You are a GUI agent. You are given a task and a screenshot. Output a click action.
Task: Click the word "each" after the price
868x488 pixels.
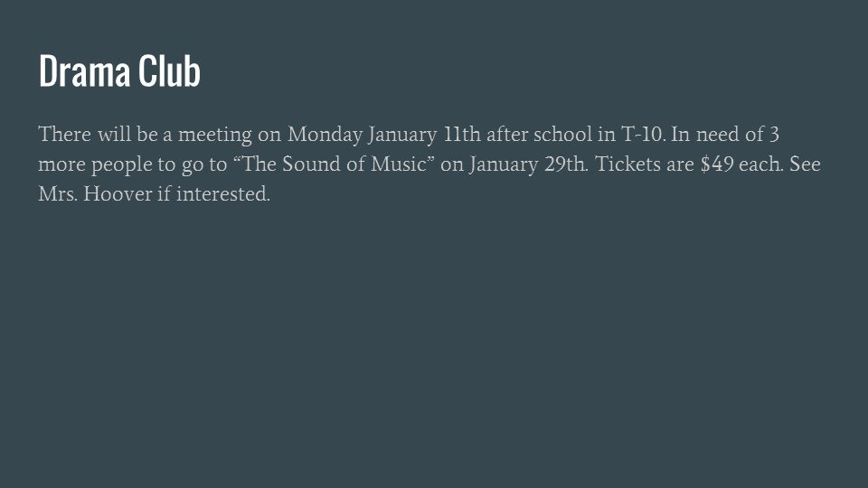(760, 164)
